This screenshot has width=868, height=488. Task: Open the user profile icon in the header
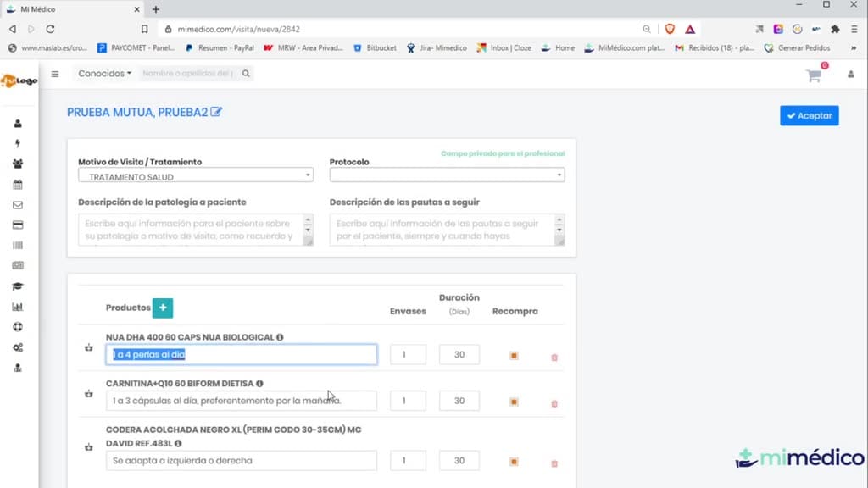point(851,75)
